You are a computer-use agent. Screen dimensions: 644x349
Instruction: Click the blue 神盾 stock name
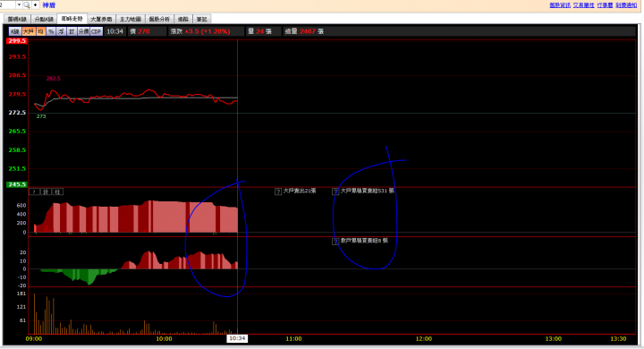point(49,5)
